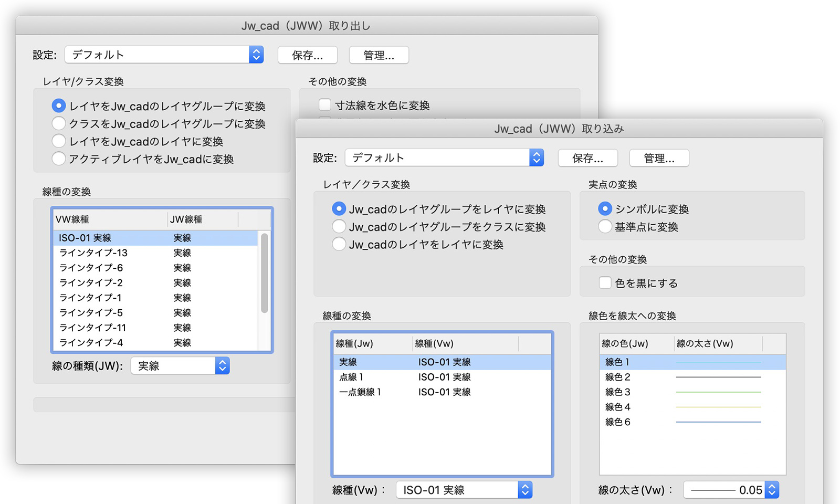The width and height of the screenshot is (840, 504).
Task: Select 線色 4 row
Action: (692, 407)
